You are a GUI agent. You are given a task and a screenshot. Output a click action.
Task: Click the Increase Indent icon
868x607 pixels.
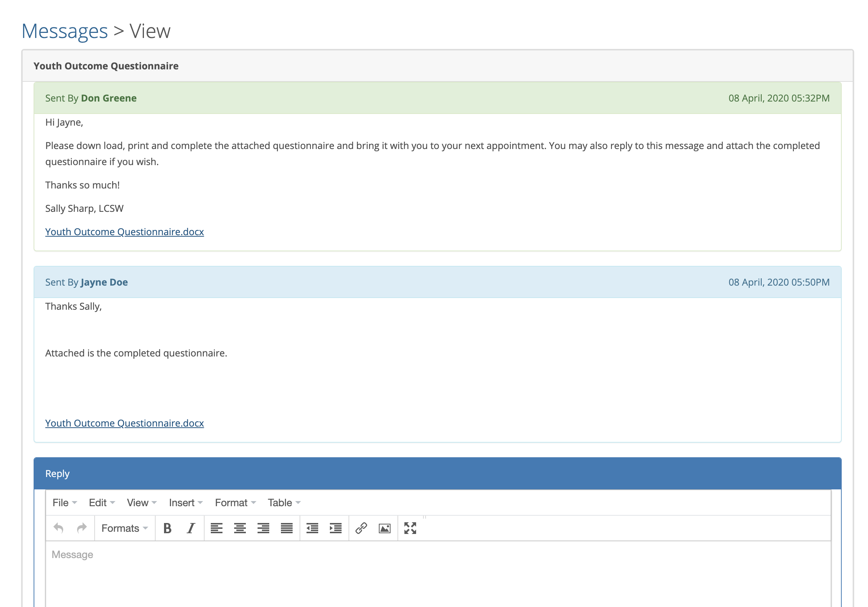(x=335, y=528)
